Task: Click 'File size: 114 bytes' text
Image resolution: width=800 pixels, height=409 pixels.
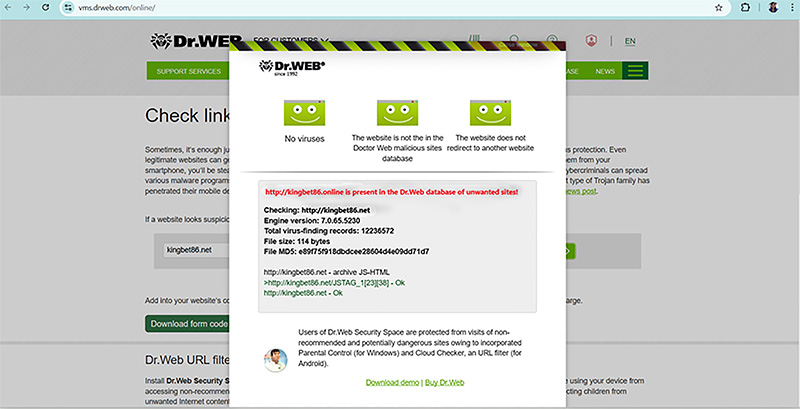Action: tap(297, 241)
